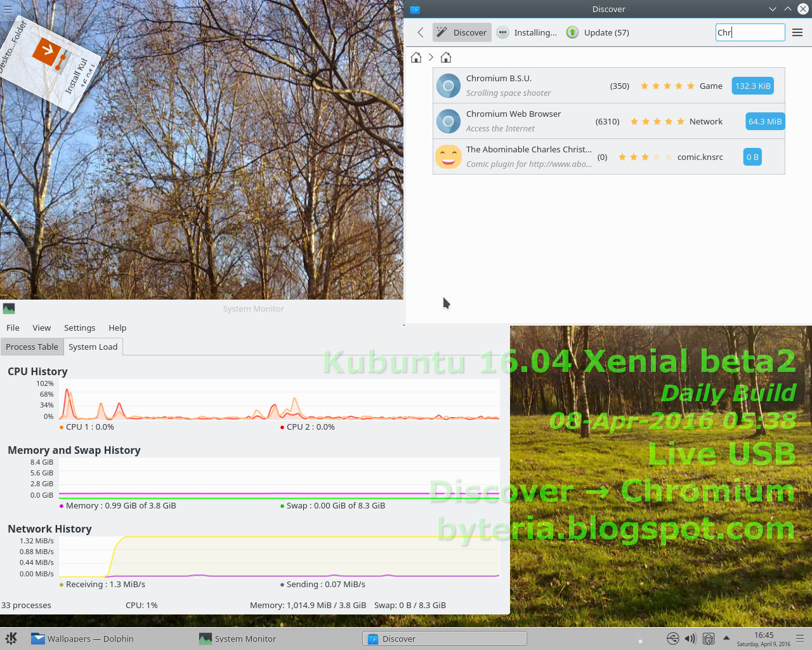812x650 pixels.
Task: Click the Network History graph
Action: (279, 557)
